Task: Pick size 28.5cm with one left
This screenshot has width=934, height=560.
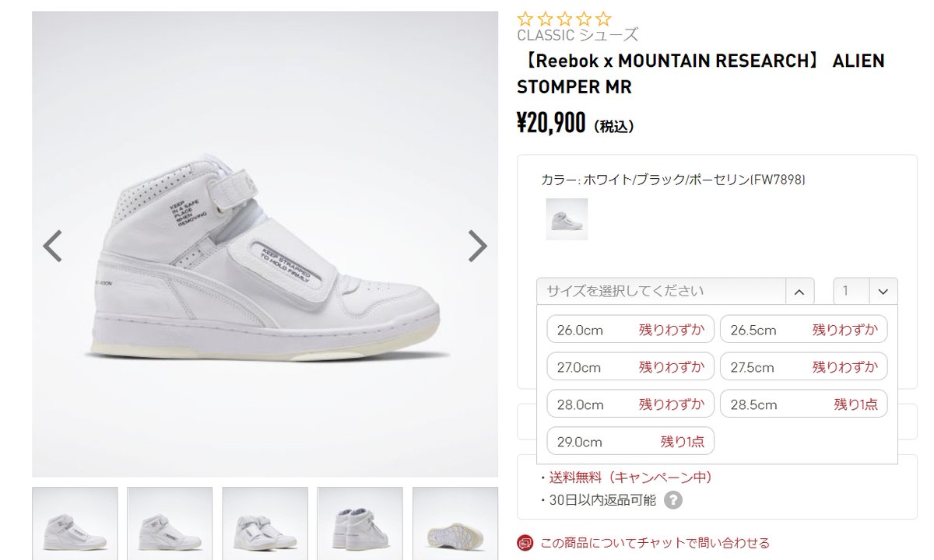Action: click(804, 404)
